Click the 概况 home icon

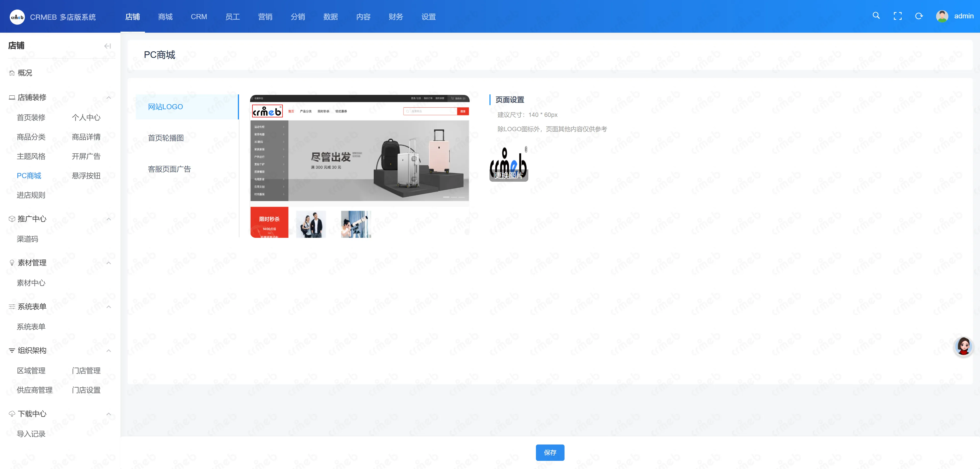click(x=12, y=73)
